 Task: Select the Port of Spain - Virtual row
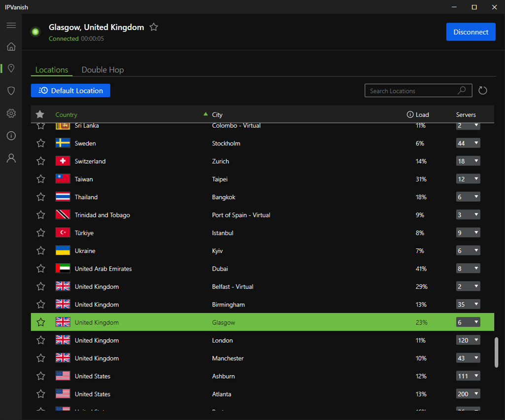point(262,215)
